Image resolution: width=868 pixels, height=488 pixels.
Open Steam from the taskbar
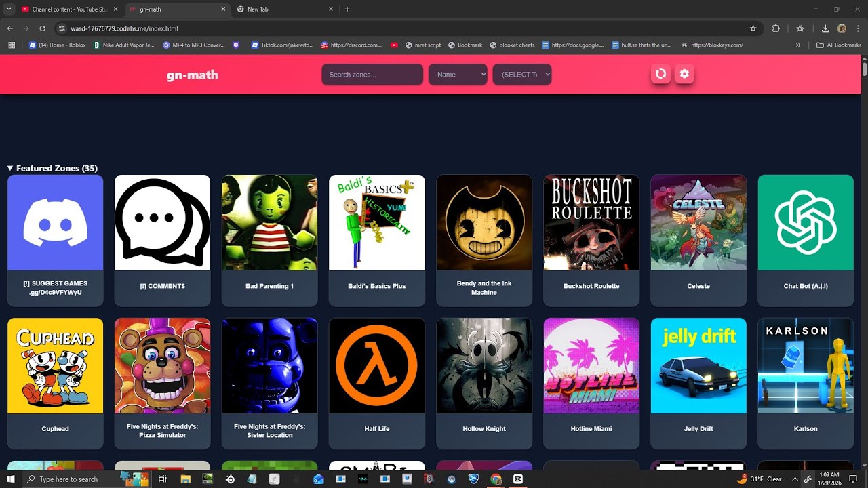[231, 479]
